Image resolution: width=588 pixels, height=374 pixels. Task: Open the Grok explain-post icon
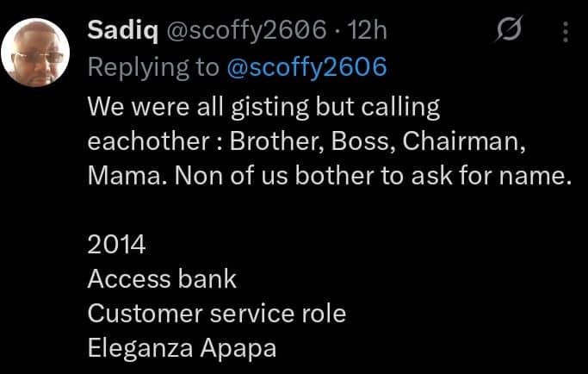click(510, 33)
